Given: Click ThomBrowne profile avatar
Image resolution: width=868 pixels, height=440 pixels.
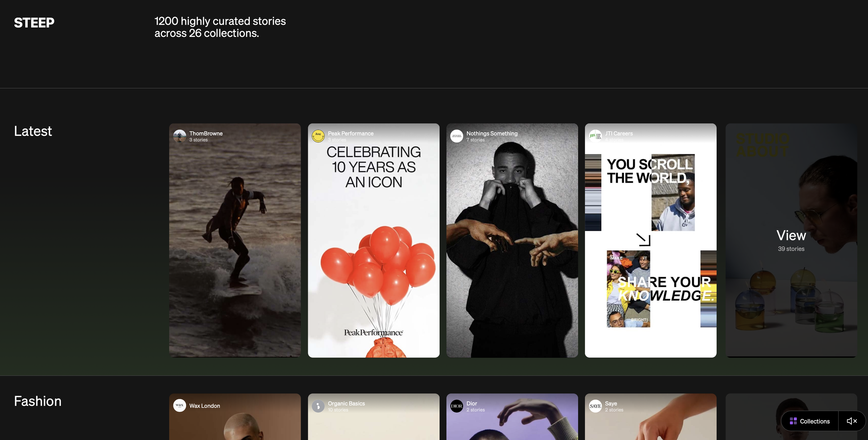Looking at the screenshot, I should click(x=180, y=136).
